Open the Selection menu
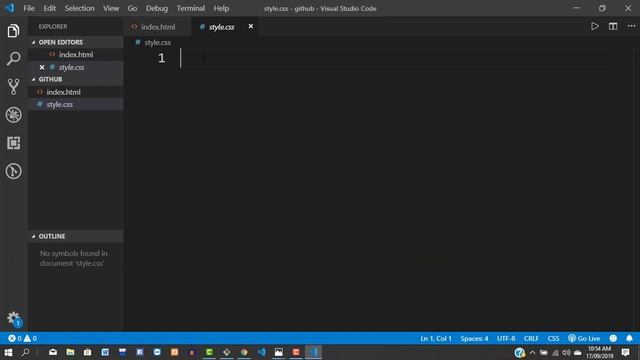 point(79,8)
